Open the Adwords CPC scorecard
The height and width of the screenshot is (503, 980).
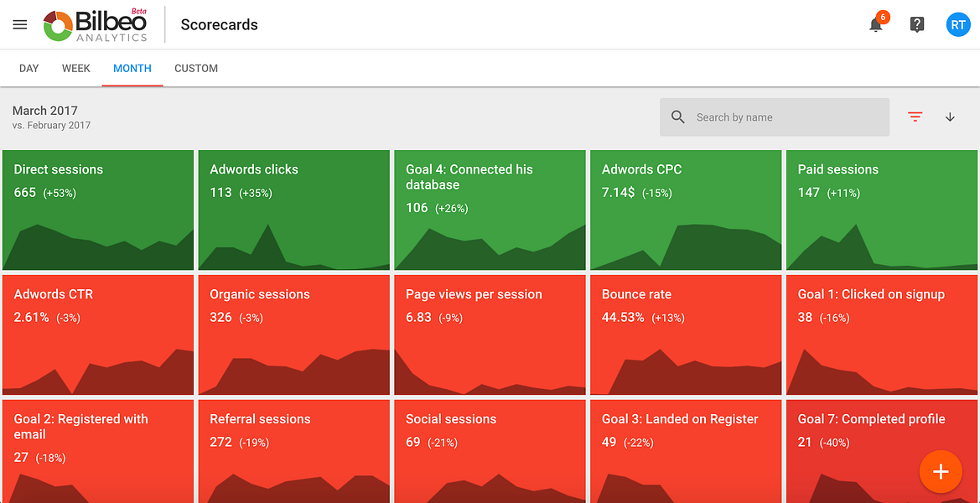(686, 210)
